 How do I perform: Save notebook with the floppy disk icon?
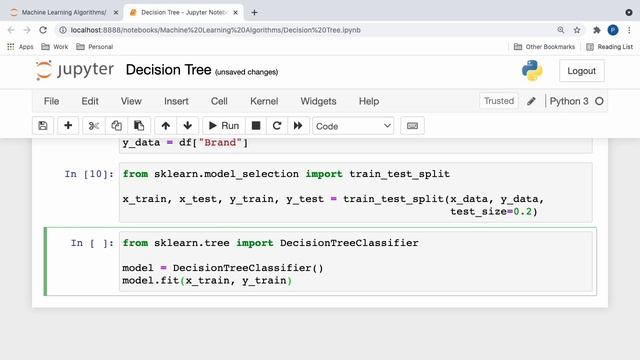tap(43, 126)
